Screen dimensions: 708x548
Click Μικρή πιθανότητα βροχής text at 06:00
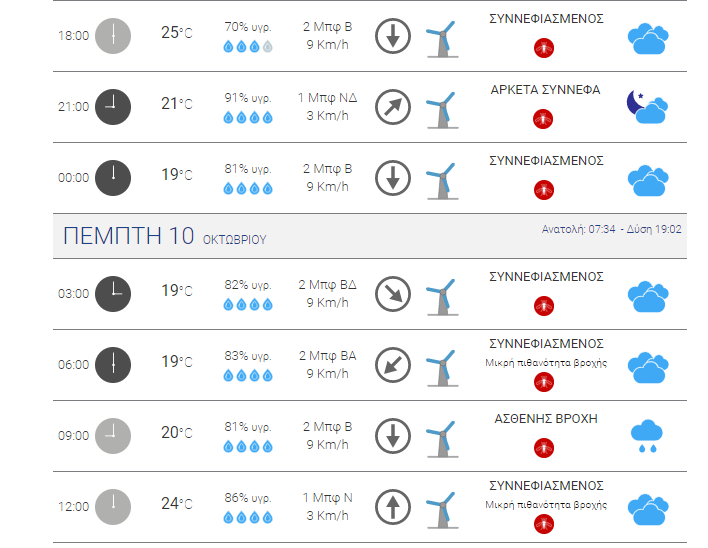(x=546, y=363)
